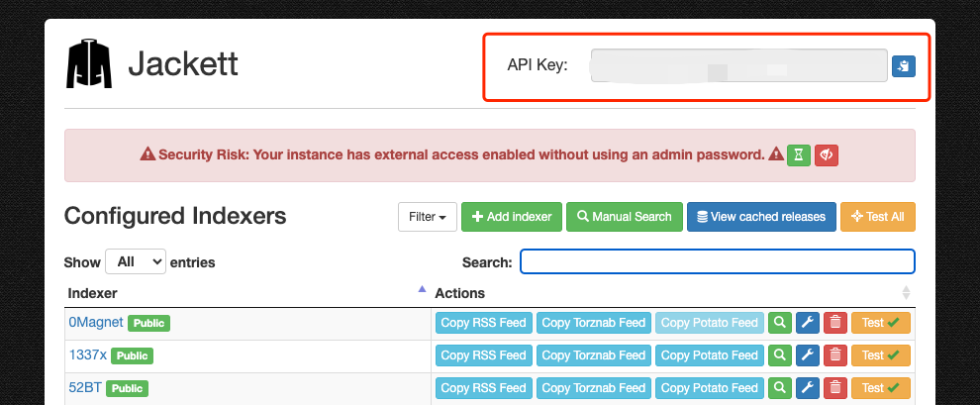The height and width of the screenshot is (405, 980).
Task: Search the 0Magnet indexer via its magnifier icon
Action: coord(780,323)
